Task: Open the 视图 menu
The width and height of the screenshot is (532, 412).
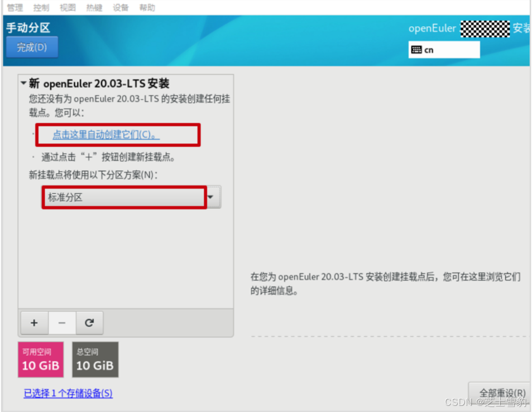Action: point(68,7)
